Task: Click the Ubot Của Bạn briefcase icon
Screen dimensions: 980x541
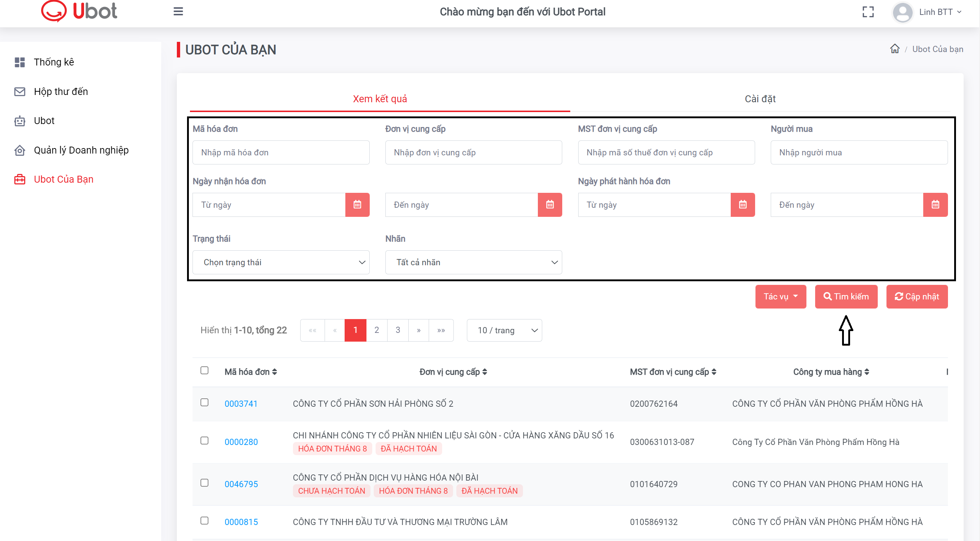Action: coord(19,179)
